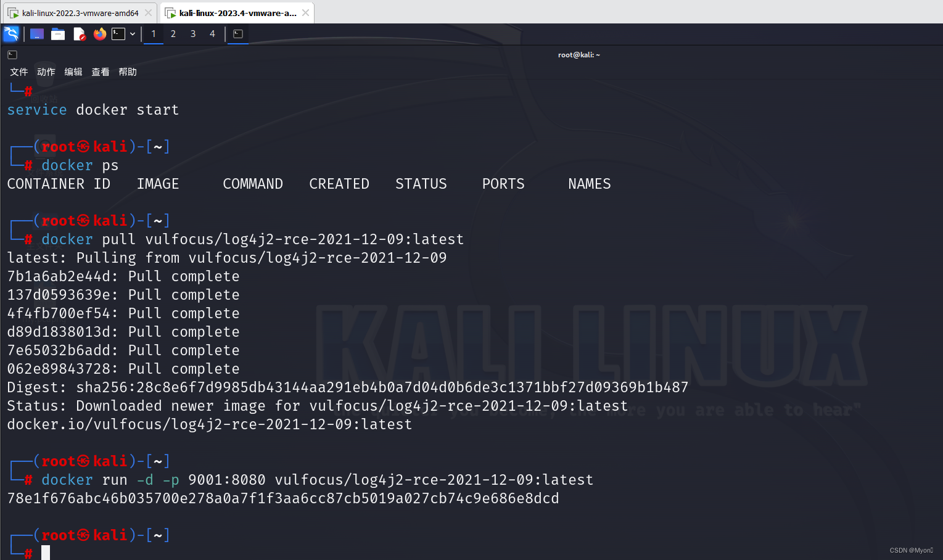Open the 动作 (Actions) menu
Screen dimensions: 943x560
pyautogui.click(x=46, y=72)
